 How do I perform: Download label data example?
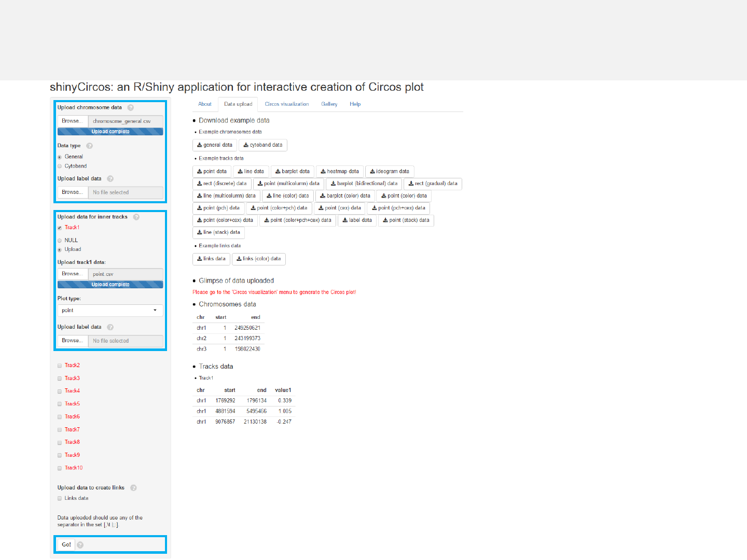tap(357, 220)
